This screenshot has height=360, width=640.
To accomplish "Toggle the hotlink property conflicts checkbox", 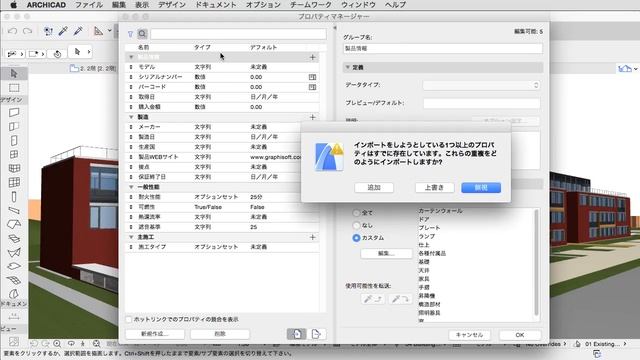I will tap(129, 319).
